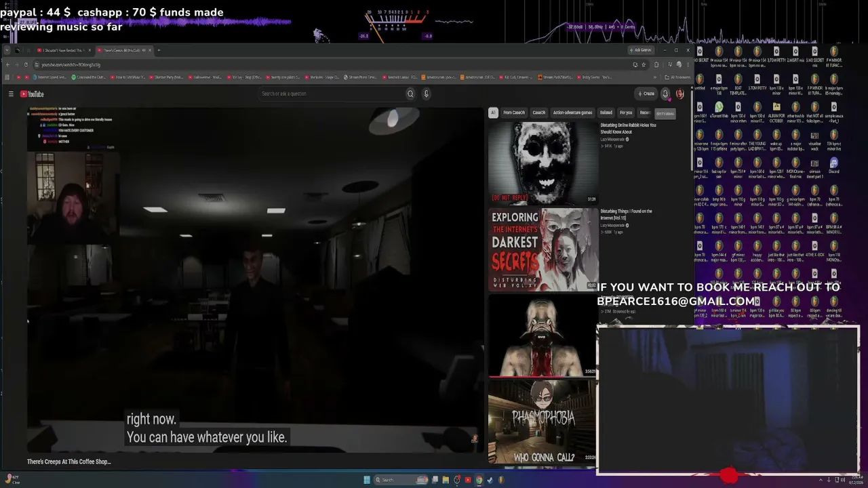Open the "Internet Speed test" bookmark
This screenshot has height=488, width=868.
pyautogui.click(x=50, y=77)
